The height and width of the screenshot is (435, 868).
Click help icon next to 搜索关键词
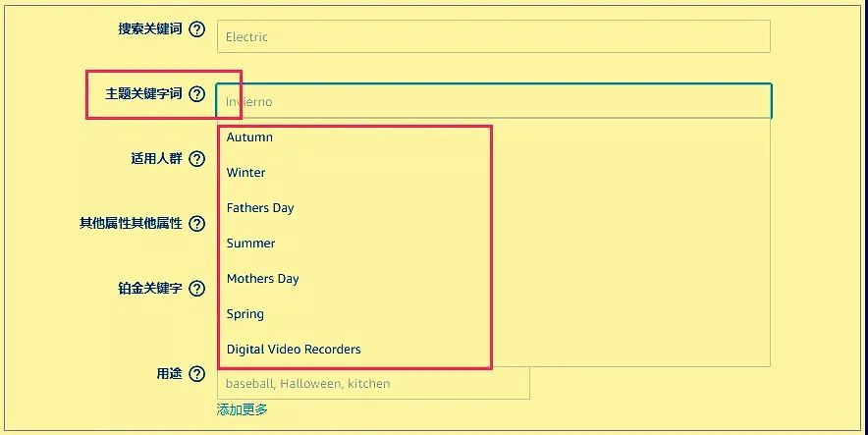(196, 29)
